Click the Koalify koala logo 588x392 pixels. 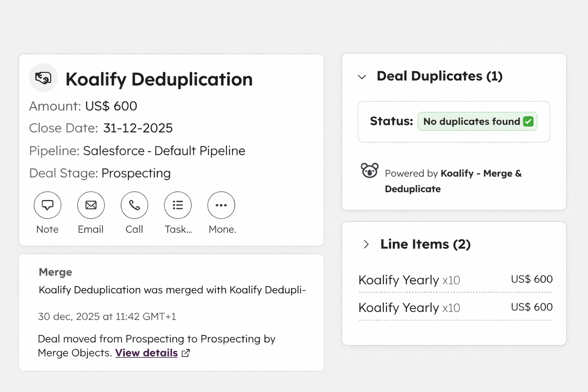coord(369,170)
